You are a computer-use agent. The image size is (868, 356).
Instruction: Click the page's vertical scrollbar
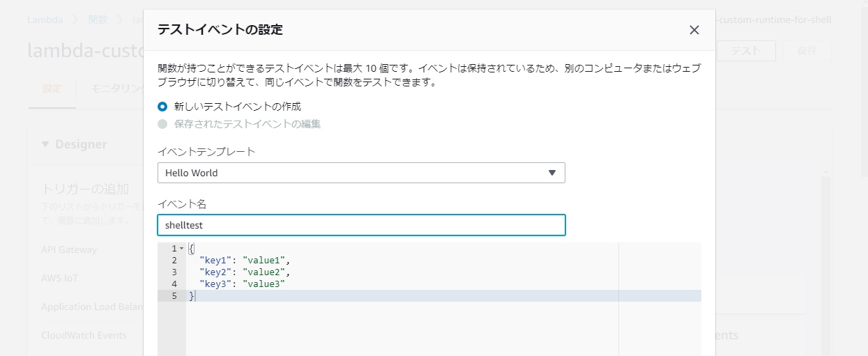(825, 265)
